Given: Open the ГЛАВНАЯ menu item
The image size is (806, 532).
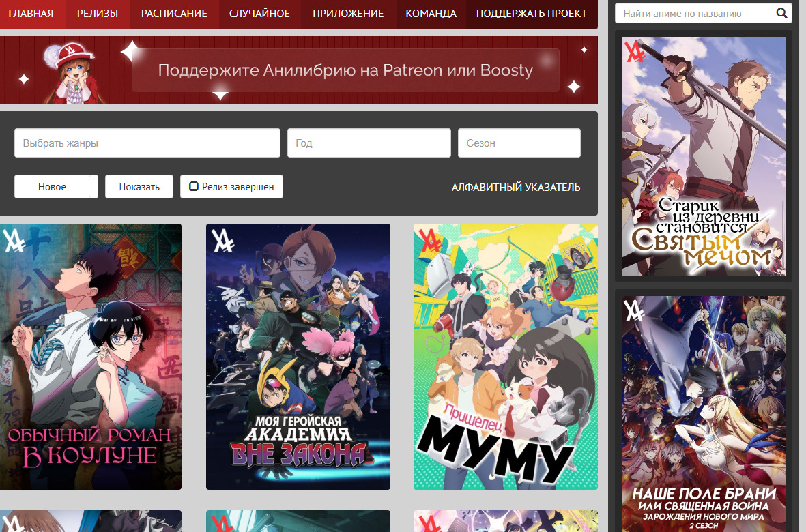Looking at the screenshot, I should (31, 14).
